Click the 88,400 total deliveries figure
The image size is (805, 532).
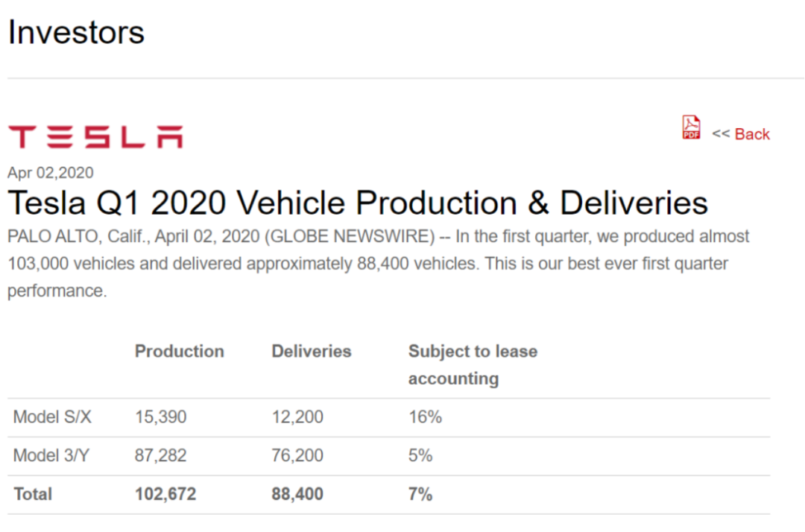coord(297,494)
